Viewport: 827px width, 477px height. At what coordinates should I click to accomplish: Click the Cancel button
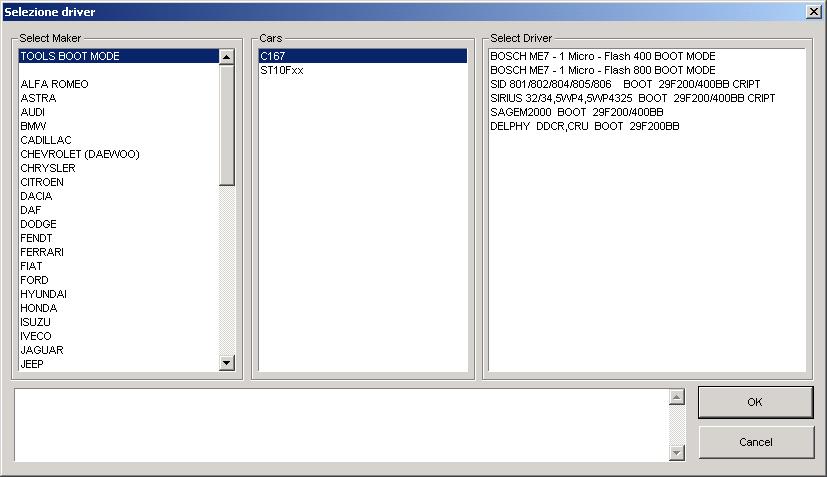[x=755, y=442]
